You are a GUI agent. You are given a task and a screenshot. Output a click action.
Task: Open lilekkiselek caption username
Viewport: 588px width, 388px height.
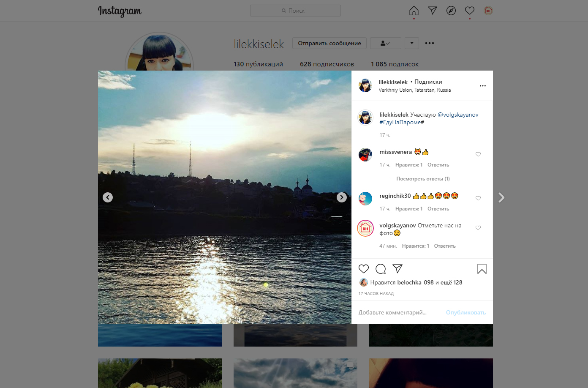394,115
